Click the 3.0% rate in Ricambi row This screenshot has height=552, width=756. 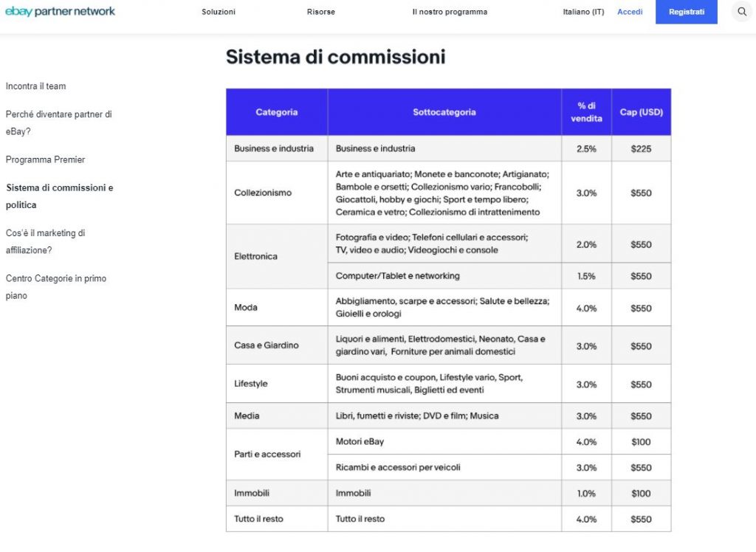click(x=586, y=467)
